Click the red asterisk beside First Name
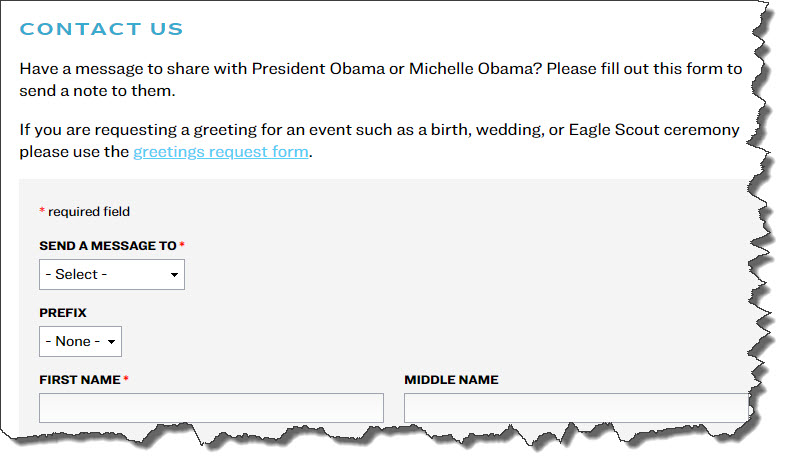The height and width of the screenshot is (468, 793). [x=126, y=380]
